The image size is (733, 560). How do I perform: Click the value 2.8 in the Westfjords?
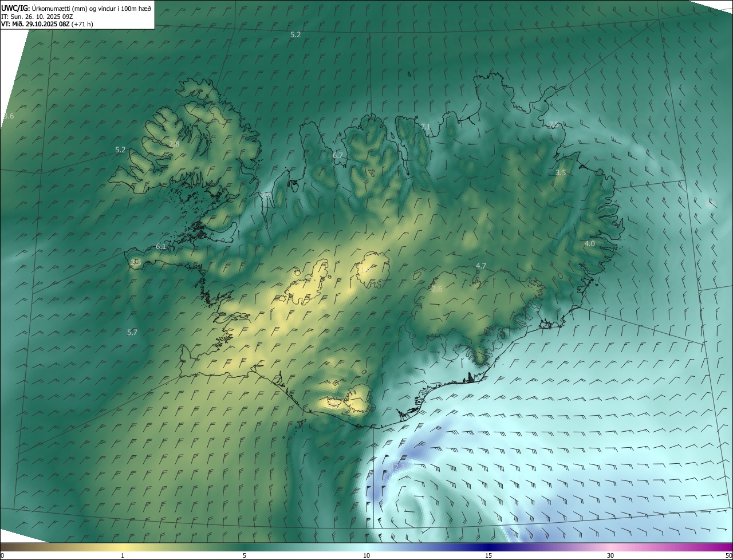(x=174, y=144)
